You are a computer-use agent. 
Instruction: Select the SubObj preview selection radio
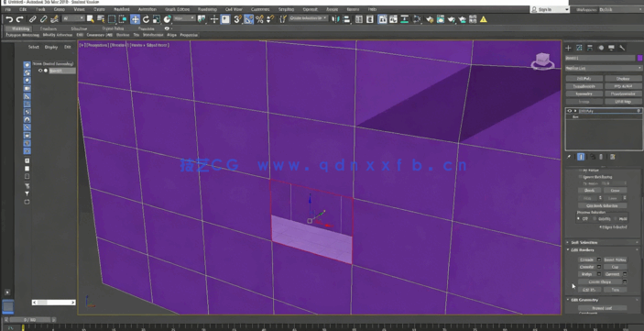point(595,219)
